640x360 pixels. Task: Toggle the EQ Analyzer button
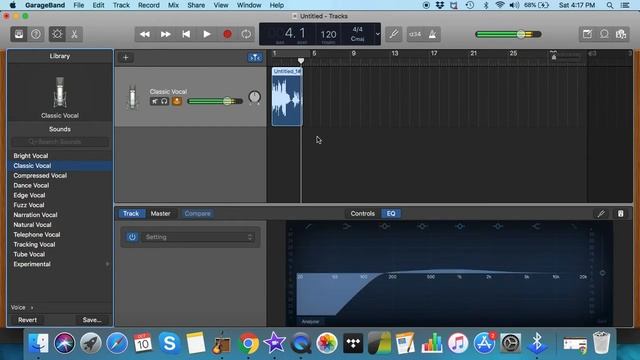[x=311, y=322]
